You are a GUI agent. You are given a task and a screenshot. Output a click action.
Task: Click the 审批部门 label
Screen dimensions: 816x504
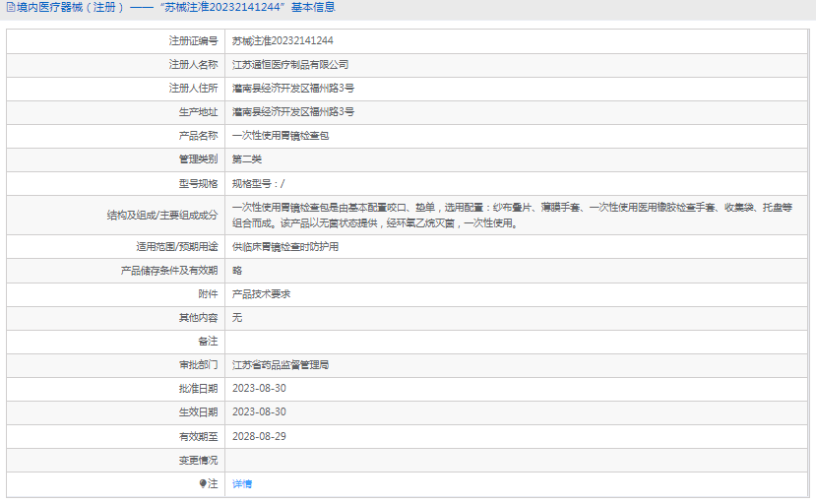pos(198,365)
